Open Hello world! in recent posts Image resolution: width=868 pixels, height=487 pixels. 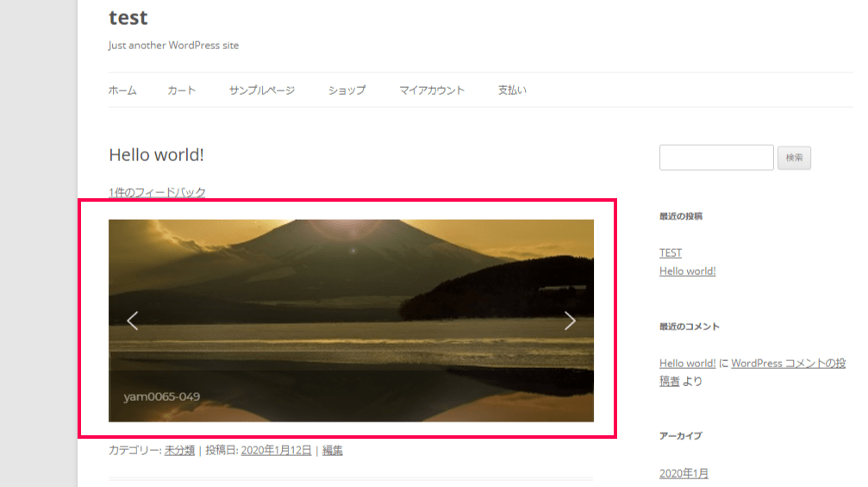click(688, 272)
